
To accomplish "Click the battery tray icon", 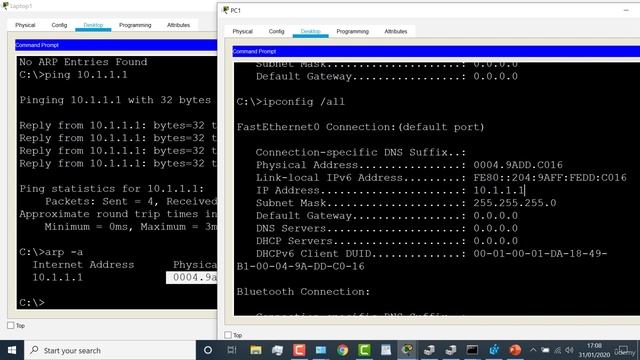I will pyautogui.click(x=545, y=350).
